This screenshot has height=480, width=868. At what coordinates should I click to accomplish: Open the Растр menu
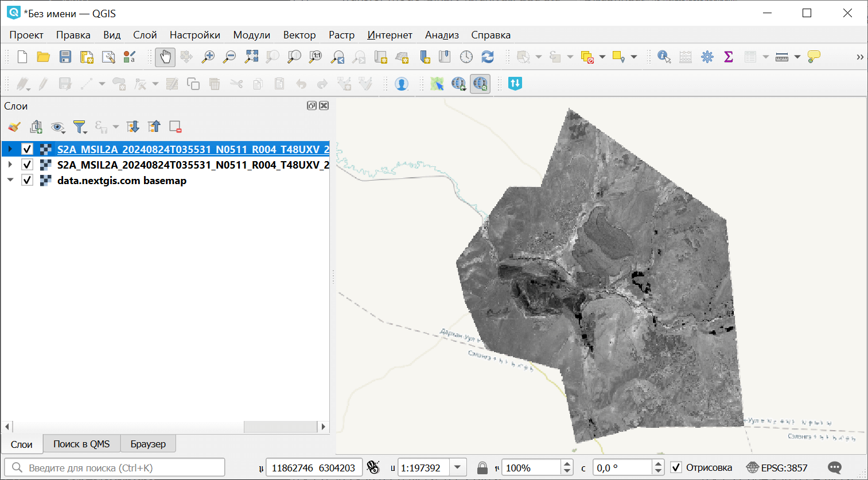341,35
